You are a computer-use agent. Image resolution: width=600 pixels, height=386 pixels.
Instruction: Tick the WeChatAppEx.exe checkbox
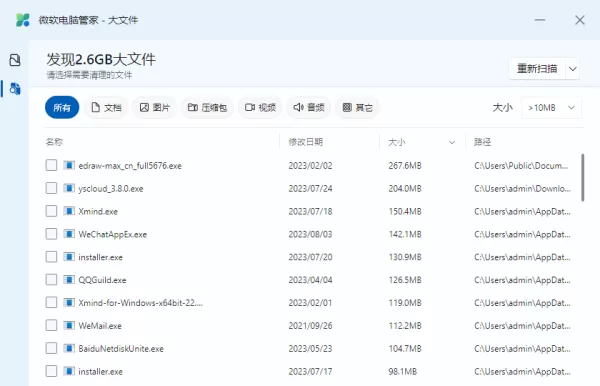click(x=51, y=234)
